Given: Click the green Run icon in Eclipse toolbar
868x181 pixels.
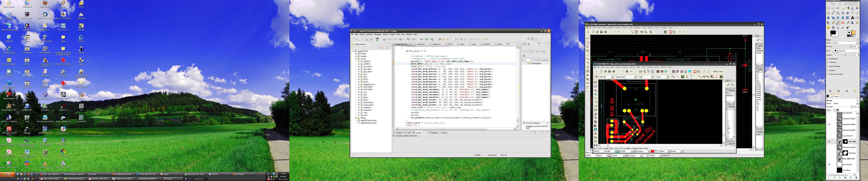Looking at the screenshot, I should click(427, 39).
